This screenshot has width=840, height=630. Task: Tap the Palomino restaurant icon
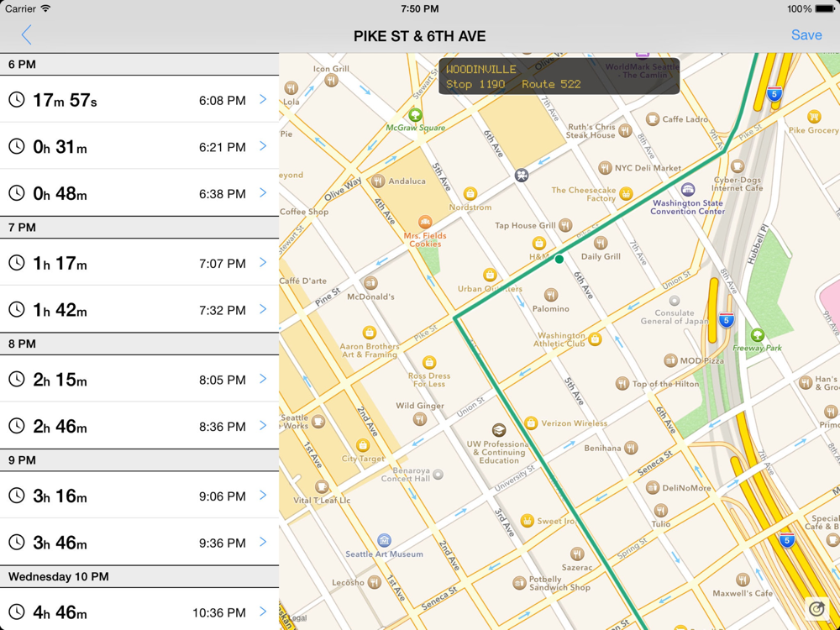pyautogui.click(x=551, y=295)
